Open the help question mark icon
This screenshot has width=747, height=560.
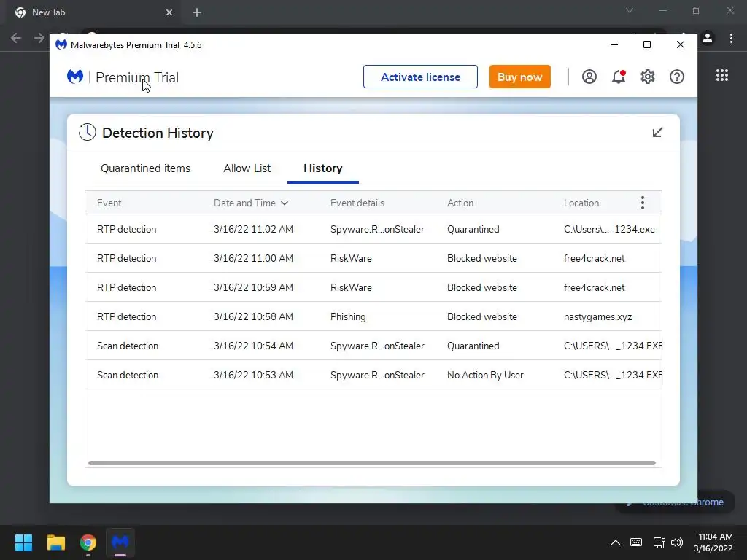point(676,77)
